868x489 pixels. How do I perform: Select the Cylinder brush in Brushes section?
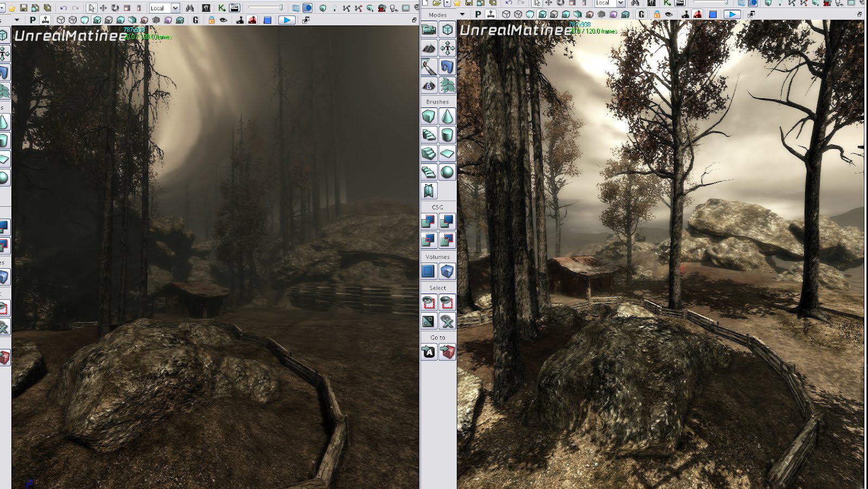point(447,135)
